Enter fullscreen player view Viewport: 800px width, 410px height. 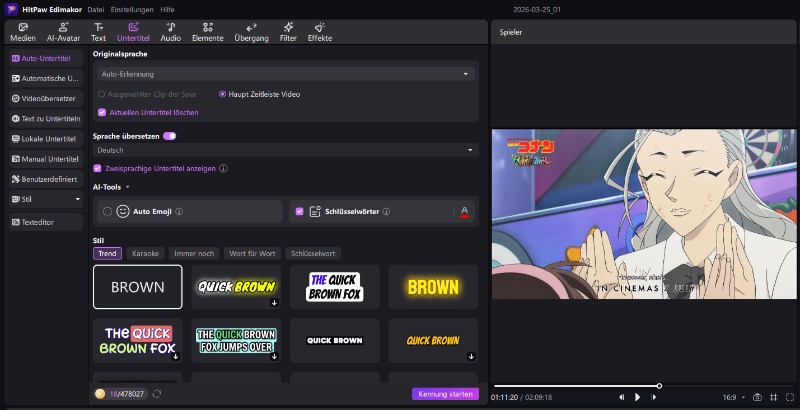pyautogui.click(x=790, y=397)
